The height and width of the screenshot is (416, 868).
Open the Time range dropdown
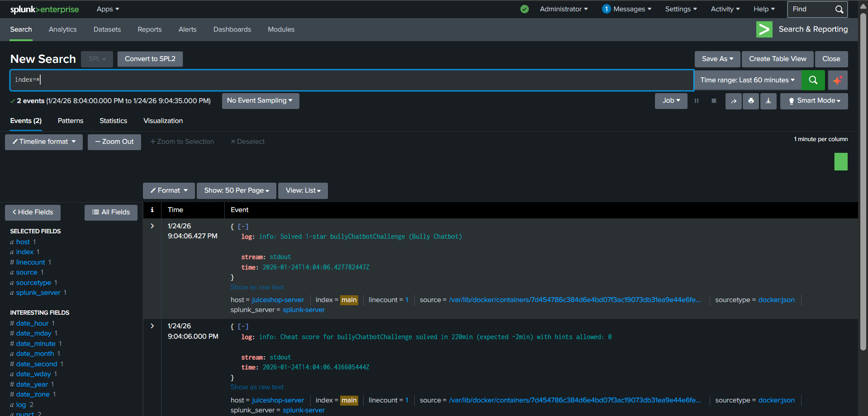click(747, 80)
